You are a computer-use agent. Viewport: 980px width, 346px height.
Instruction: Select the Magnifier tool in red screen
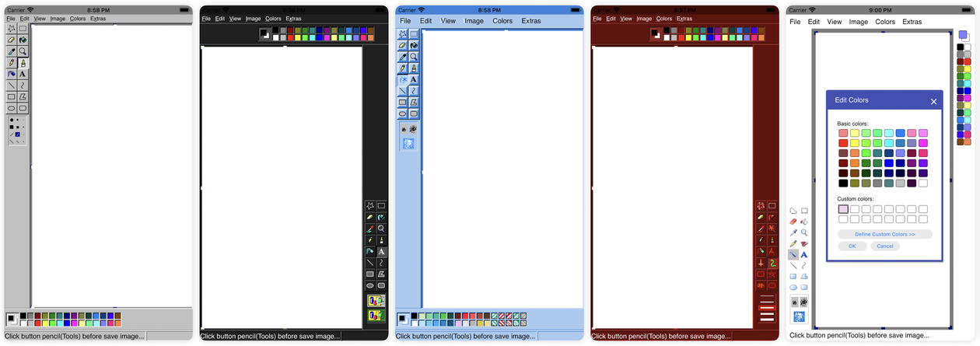(x=772, y=229)
